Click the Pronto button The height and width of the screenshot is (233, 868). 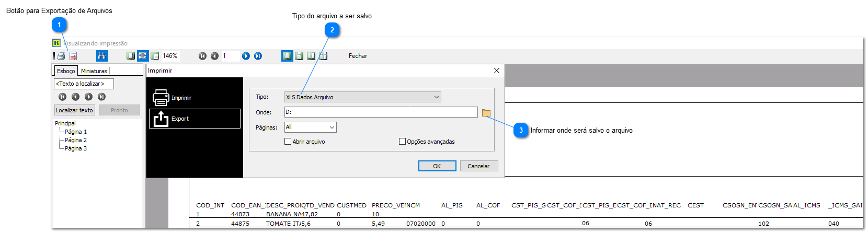(119, 110)
